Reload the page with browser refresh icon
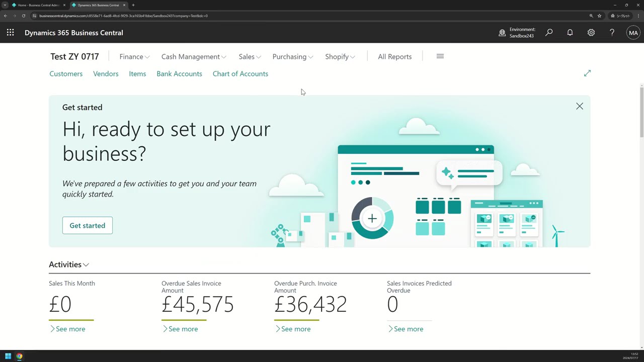Viewport: 644px width, 362px height. pyautogui.click(x=23, y=16)
